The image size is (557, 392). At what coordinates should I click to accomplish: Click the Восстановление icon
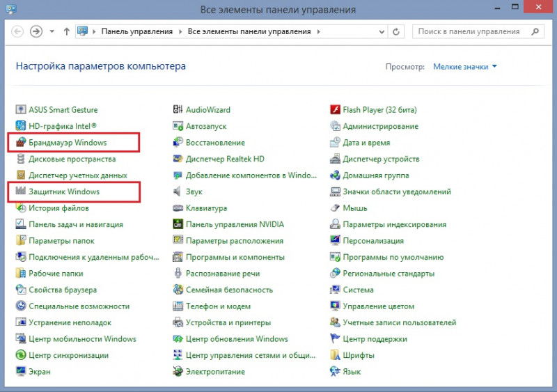click(x=178, y=142)
